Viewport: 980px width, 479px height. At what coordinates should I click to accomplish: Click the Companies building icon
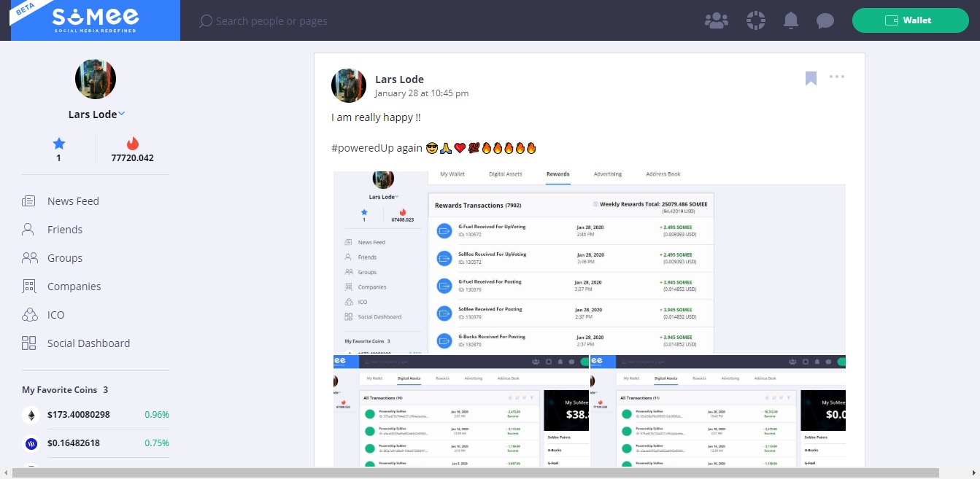[x=28, y=287]
